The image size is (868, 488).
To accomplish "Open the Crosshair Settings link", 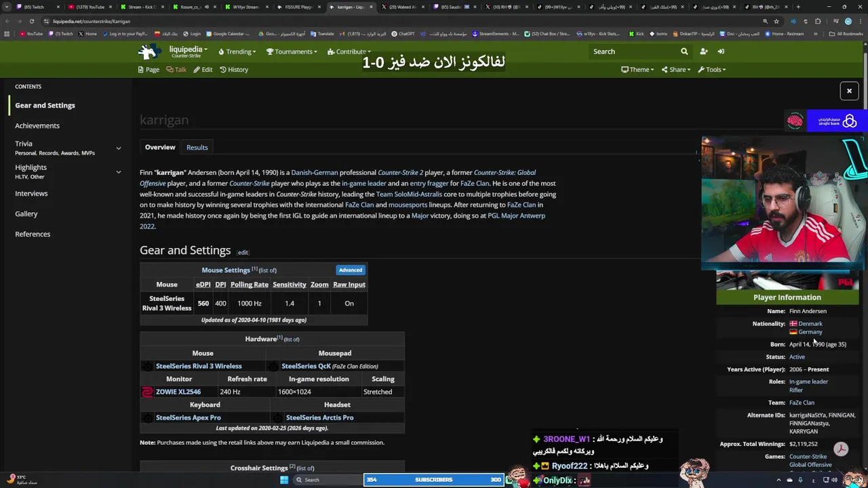I will [x=259, y=468].
